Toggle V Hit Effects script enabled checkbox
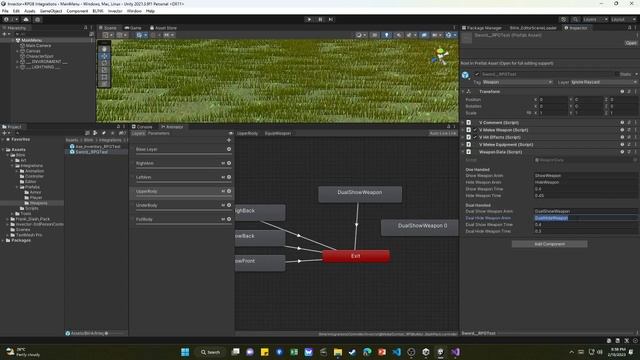 click(475, 137)
